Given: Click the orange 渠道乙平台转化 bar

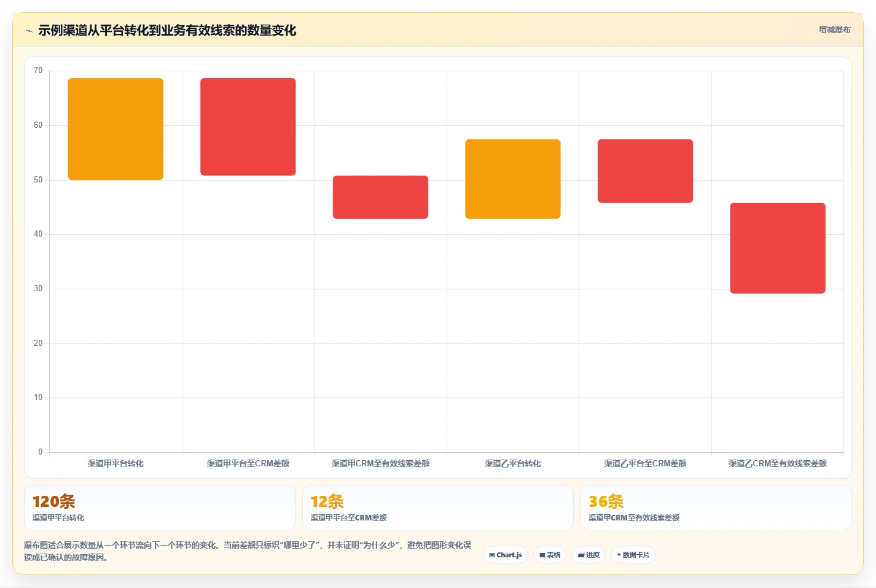Looking at the screenshot, I should (513, 179).
